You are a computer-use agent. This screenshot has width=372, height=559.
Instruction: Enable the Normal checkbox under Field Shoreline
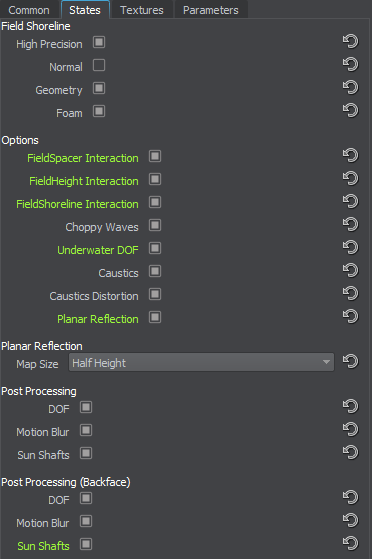(99, 66)
